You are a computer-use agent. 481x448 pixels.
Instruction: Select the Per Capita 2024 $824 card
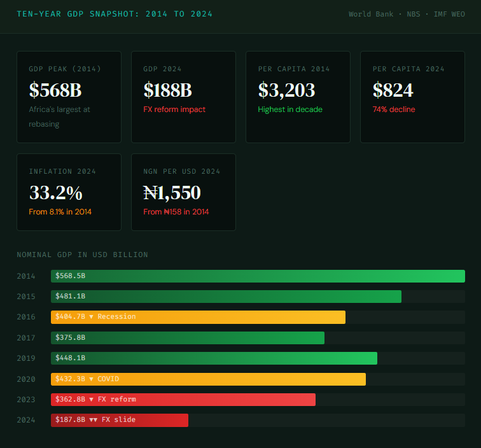412,97
